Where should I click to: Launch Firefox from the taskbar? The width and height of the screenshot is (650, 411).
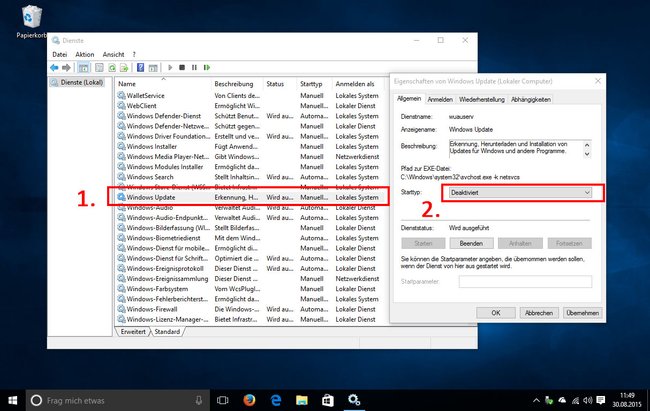249,400
